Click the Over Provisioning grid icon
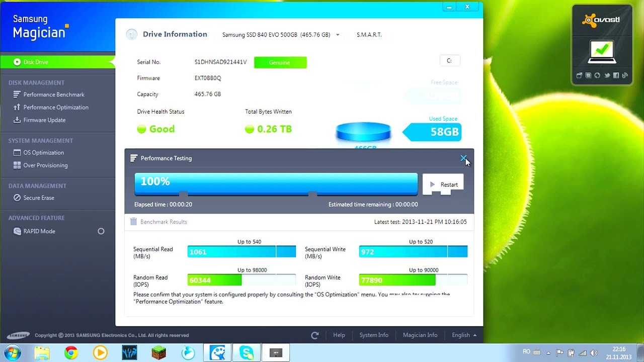Image resolution: width=644 pixels, height=362 pixels. (17, 165)
